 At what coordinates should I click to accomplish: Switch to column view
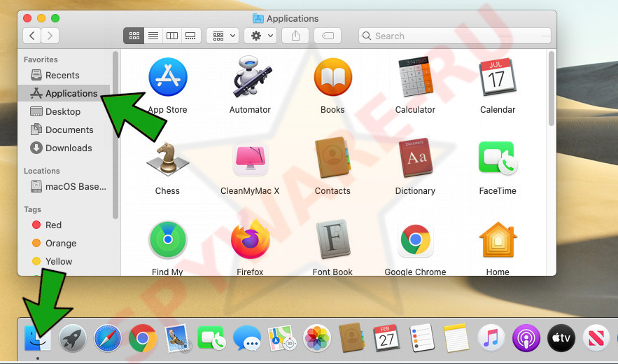(172, 36)
